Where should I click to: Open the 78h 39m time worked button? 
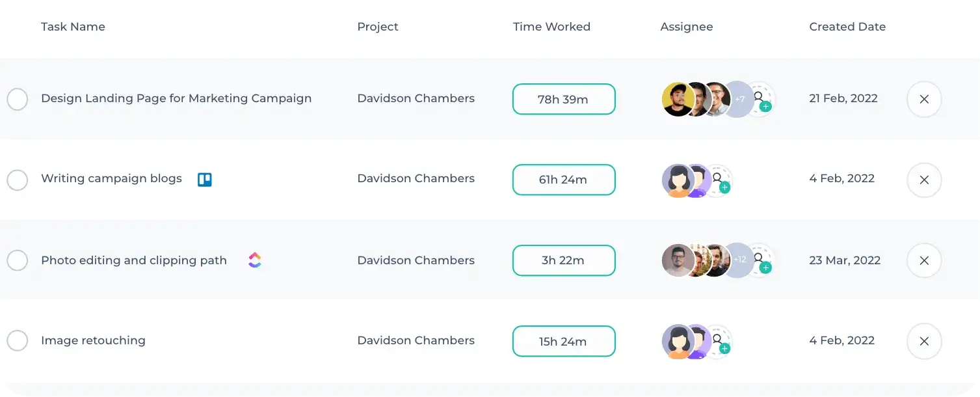[564, 99]
